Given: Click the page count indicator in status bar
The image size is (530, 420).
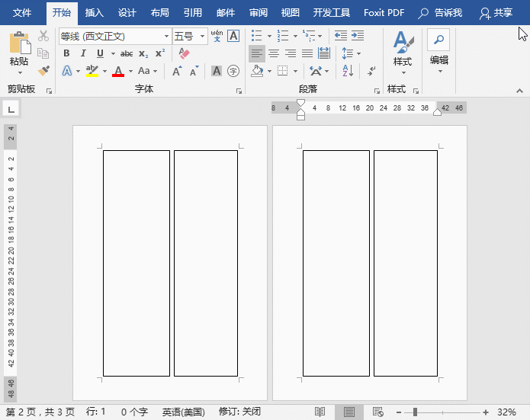Looking at the screenshot, I should (x=40, y=412).
